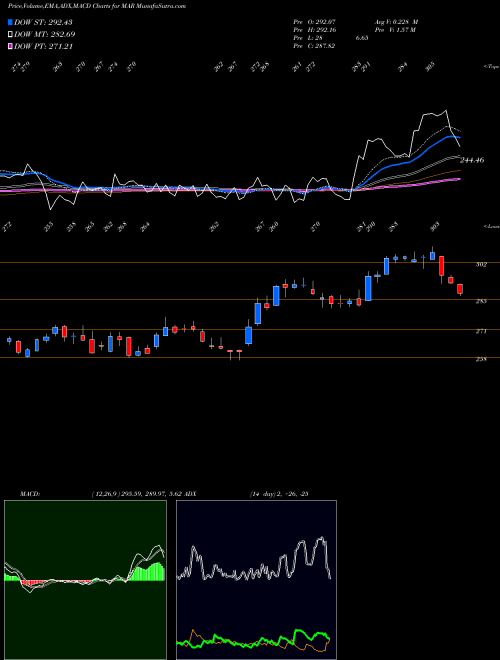Click the 258 price level label
This screenshot has height=660, width=500.
tap(481, 359)
